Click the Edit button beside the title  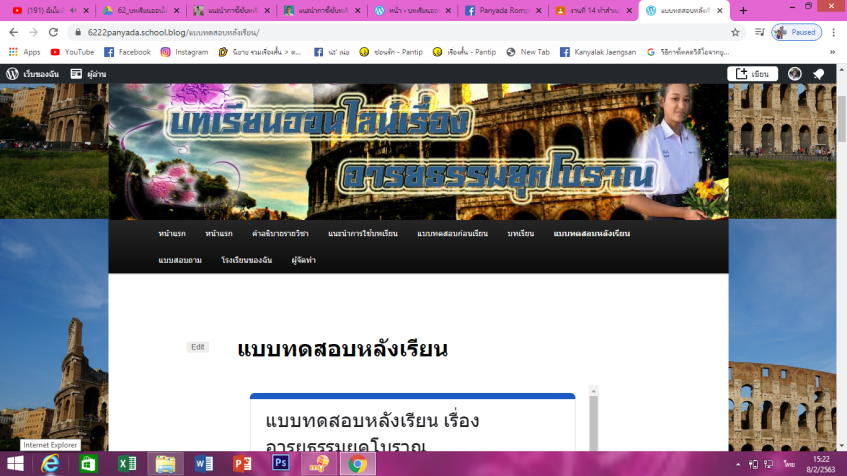pos(198,347)
